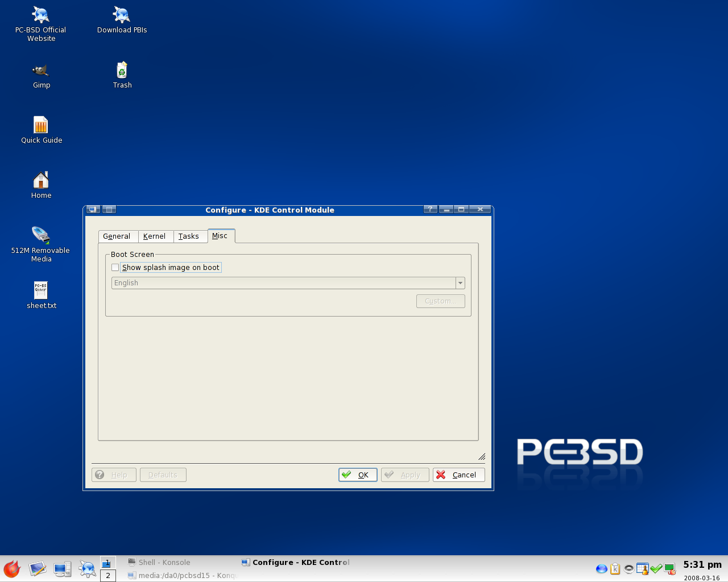Click the 5:31 pm clock
Viewport: 728px width, 582px height.
(x=702, y=564)
